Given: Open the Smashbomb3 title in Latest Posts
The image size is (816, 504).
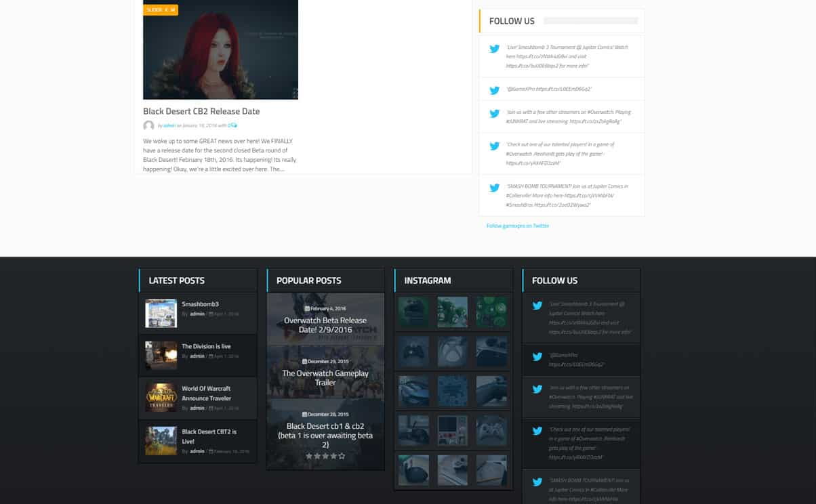Looking at the screenshot, I should click(200, 304).
